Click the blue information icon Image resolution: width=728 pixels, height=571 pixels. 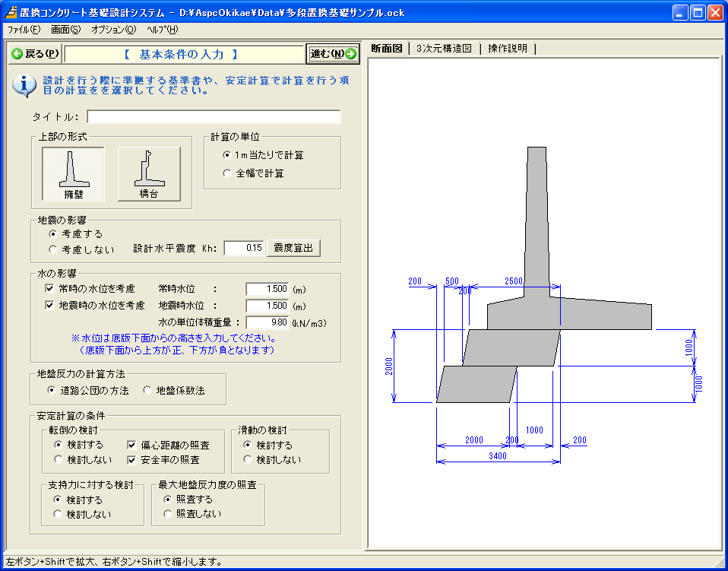click(24, 85)
